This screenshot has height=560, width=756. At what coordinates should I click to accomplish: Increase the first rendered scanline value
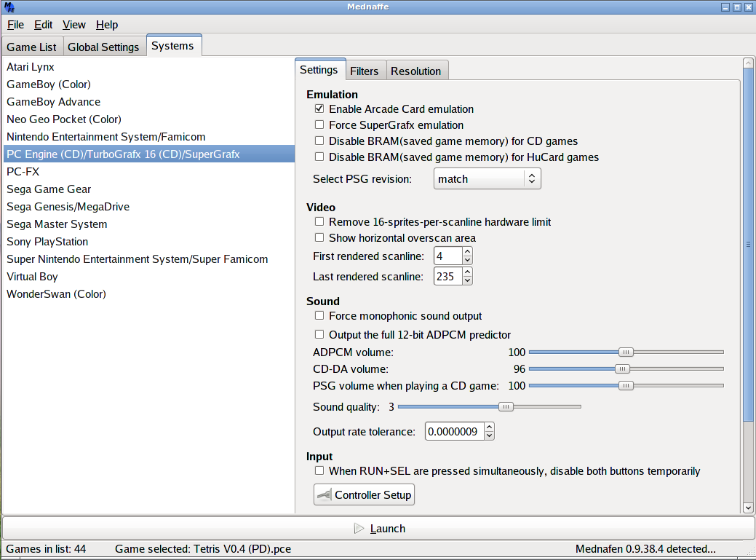pyautogui.click(x=467, y=252)
